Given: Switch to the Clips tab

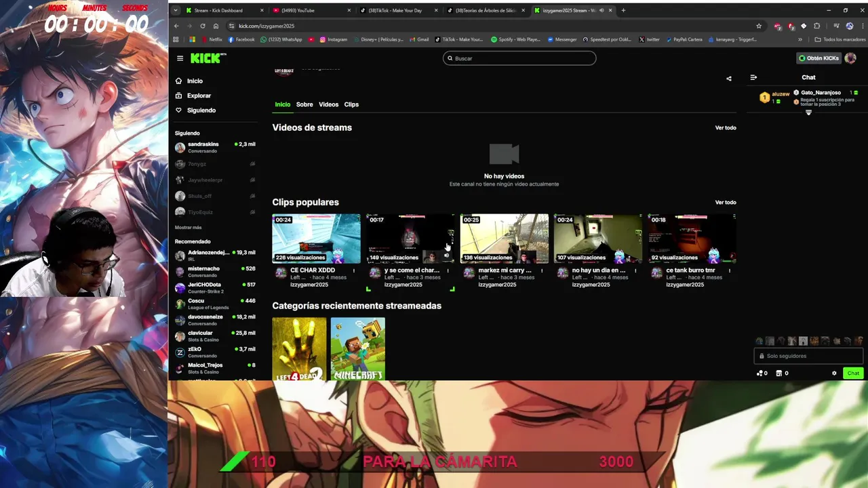Looking at the screenshot, I should point(351,104).
